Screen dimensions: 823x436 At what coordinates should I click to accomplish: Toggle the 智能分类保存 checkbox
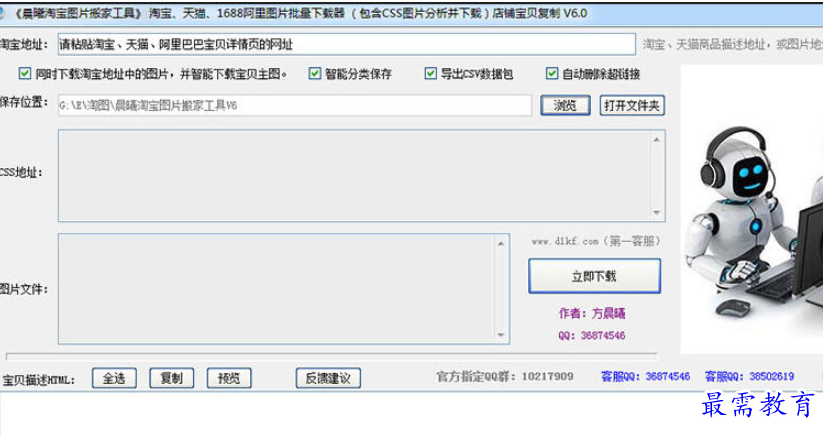click(x=314, y=73)
